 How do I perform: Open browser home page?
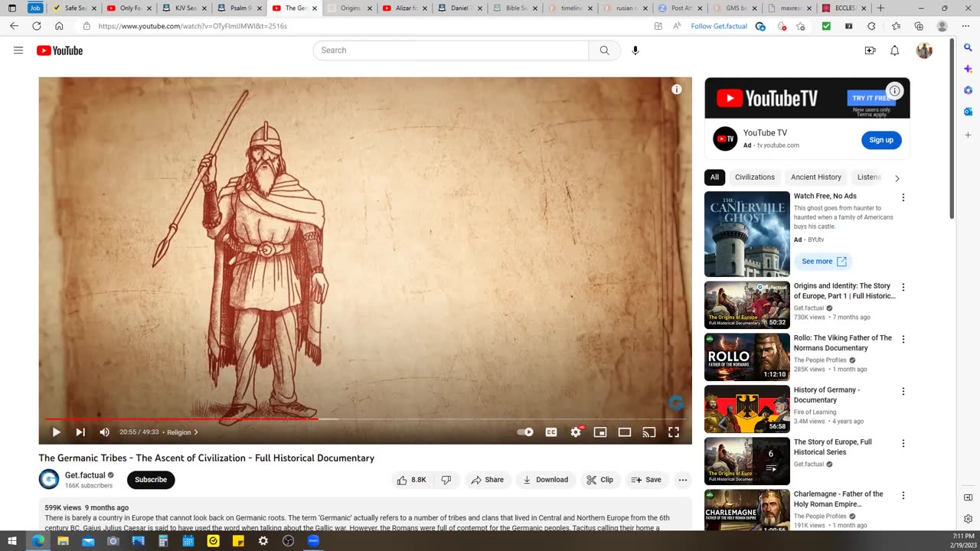click(59, 26)
